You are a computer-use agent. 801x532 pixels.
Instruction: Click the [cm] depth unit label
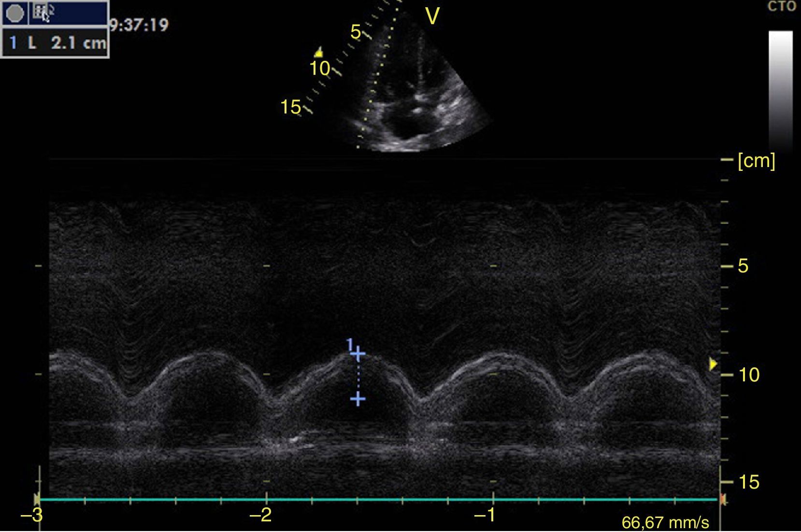(756, 161)
